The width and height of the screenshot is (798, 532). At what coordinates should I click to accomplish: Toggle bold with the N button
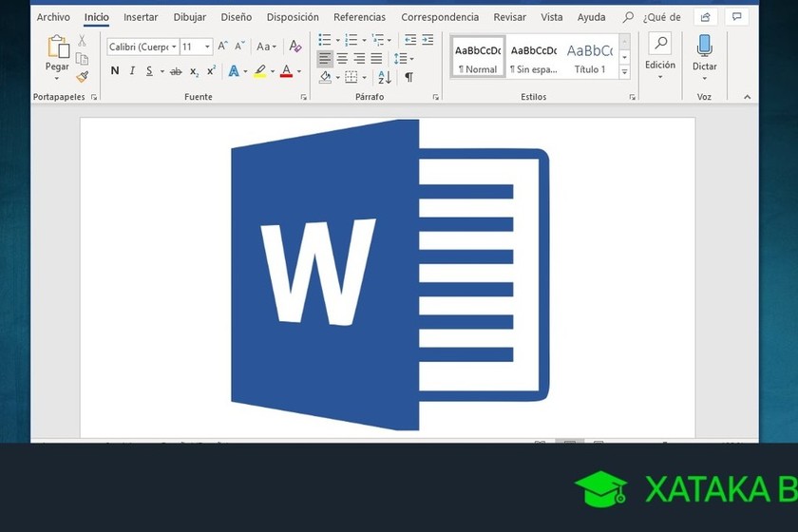[115, 70]
